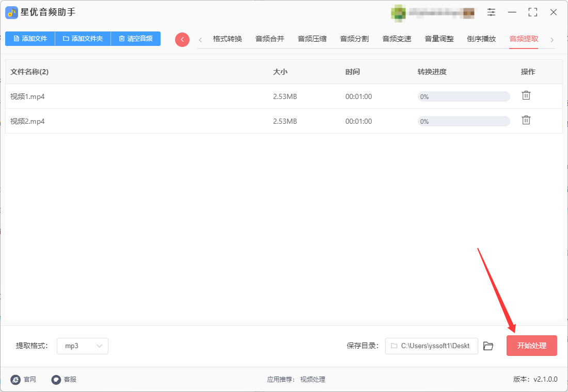Click the 版本: v2.1.0.0 version text
Image resolution: width=568 pixels, height=392 pixels.
pyautogui.click(x=535, y=379)
